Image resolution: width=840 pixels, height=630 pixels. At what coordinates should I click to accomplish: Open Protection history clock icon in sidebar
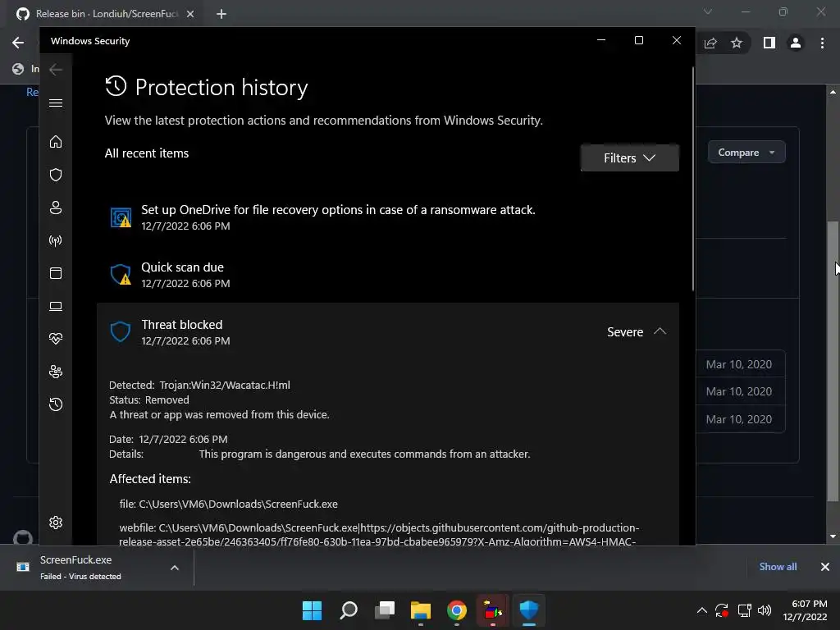(56, 404)
